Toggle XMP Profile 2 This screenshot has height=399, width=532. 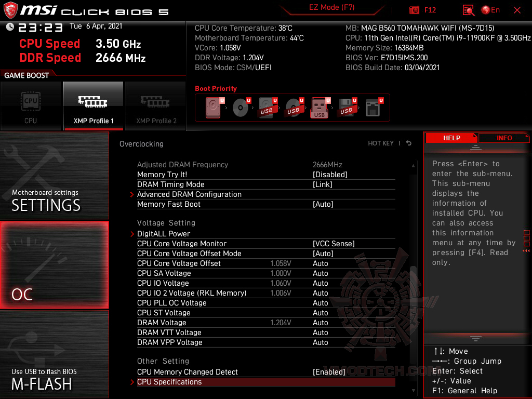156,106
